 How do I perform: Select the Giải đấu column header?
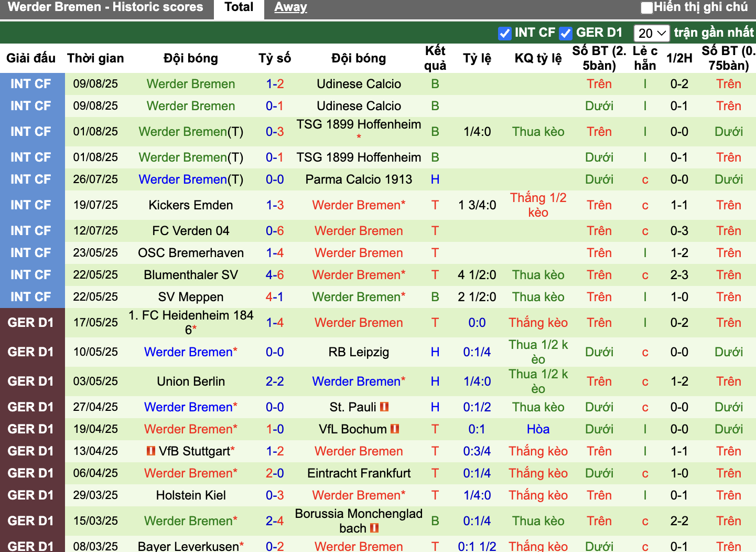point(31,58)
